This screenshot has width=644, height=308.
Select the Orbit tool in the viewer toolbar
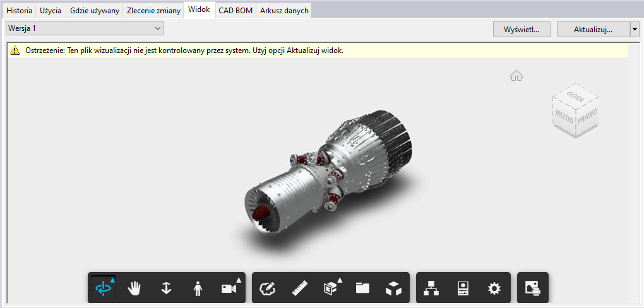pyautogui.click(x=103, y=288)
